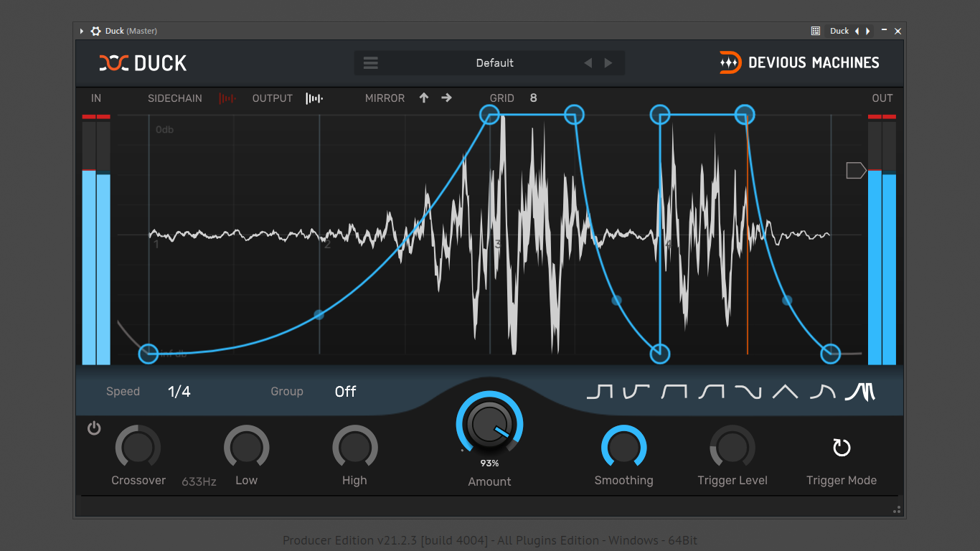The image size is (980, 551).
Task: Click the output trigger threshold marker arrow
Action: click(x=856, y=170)
